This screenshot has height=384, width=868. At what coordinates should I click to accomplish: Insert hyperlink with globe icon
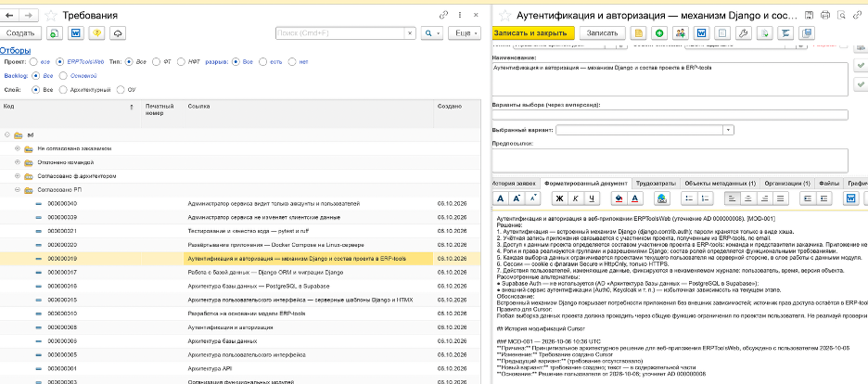pos(662,198)
